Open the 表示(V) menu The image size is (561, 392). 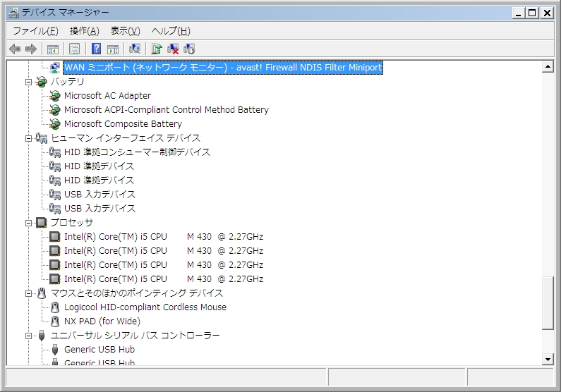(125, 31)
